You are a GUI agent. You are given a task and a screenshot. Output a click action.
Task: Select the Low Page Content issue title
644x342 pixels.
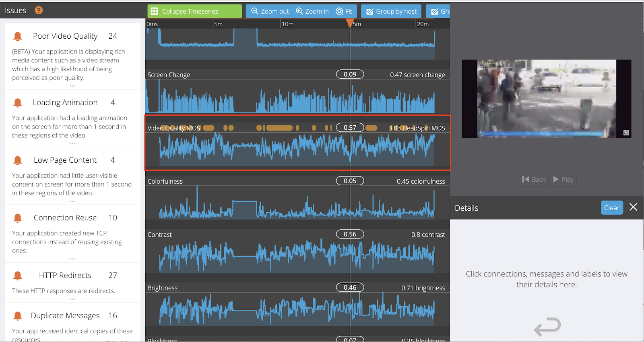coord(65,160)
